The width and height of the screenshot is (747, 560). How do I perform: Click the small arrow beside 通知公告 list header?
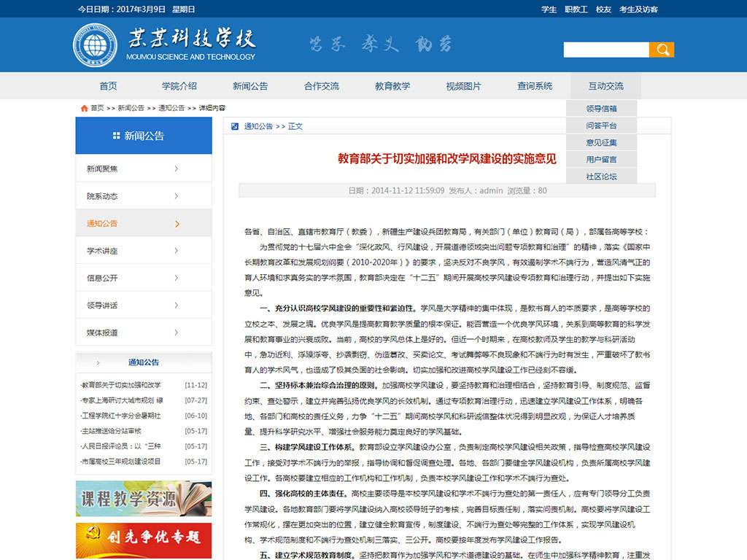click(x=98, y=363)
